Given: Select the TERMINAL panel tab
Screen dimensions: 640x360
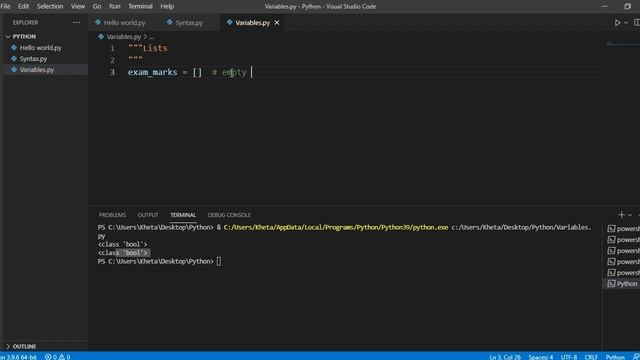Looking at the screenshot, I should point(183,215).
